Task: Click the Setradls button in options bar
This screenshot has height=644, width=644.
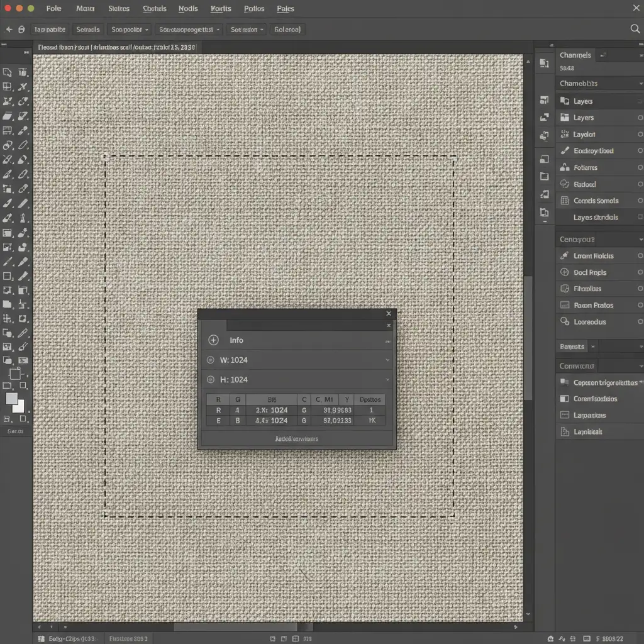Action: pos(87,30)
